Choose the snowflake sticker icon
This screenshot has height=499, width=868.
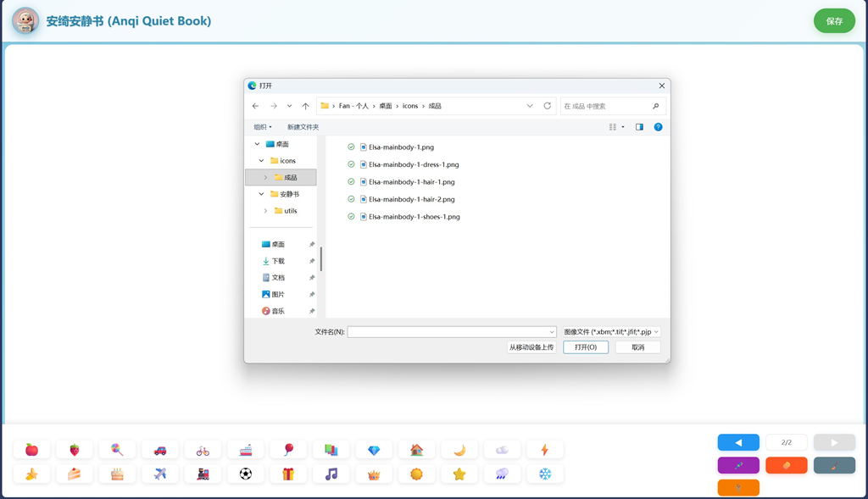(545, 474)
